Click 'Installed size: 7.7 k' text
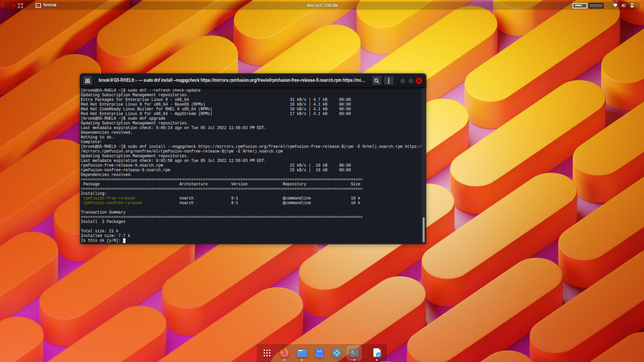 coord(105,236)
